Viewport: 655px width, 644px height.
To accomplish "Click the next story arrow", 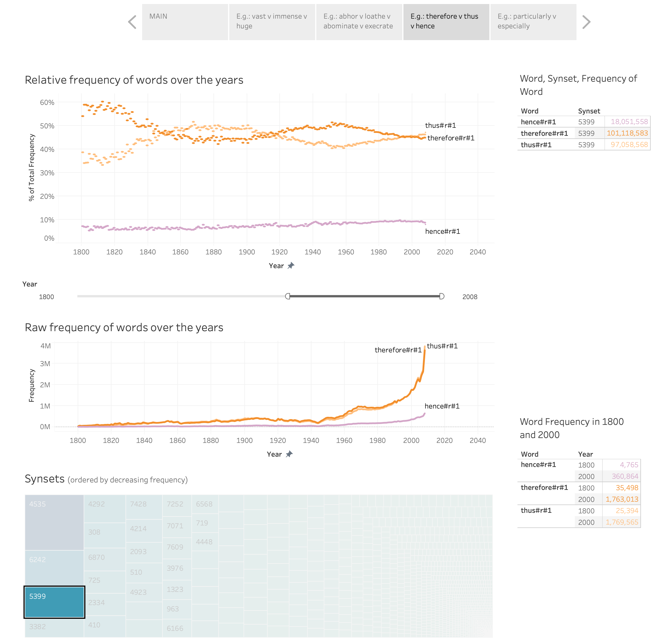I will [586, 22].
